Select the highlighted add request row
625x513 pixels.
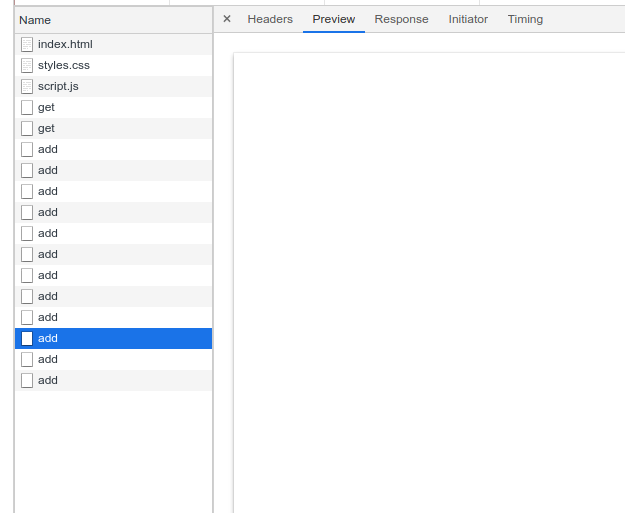pos(114,338)
